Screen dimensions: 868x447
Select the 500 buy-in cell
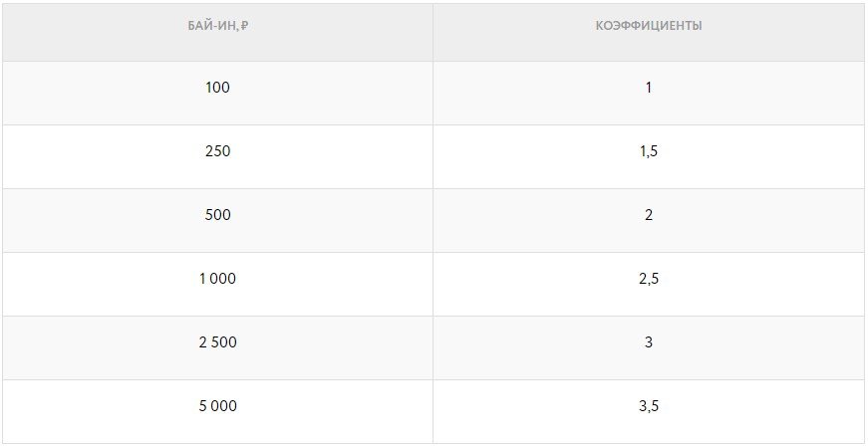(217, 215)
